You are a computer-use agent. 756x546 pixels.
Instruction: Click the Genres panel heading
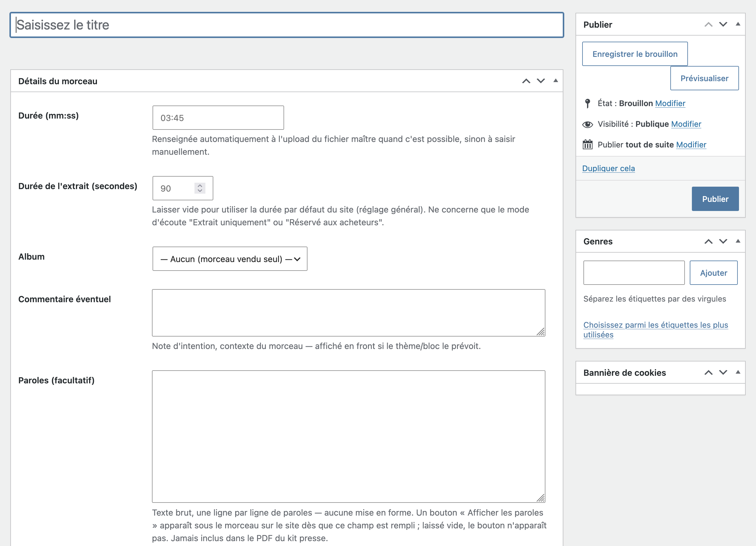(598, 241)
